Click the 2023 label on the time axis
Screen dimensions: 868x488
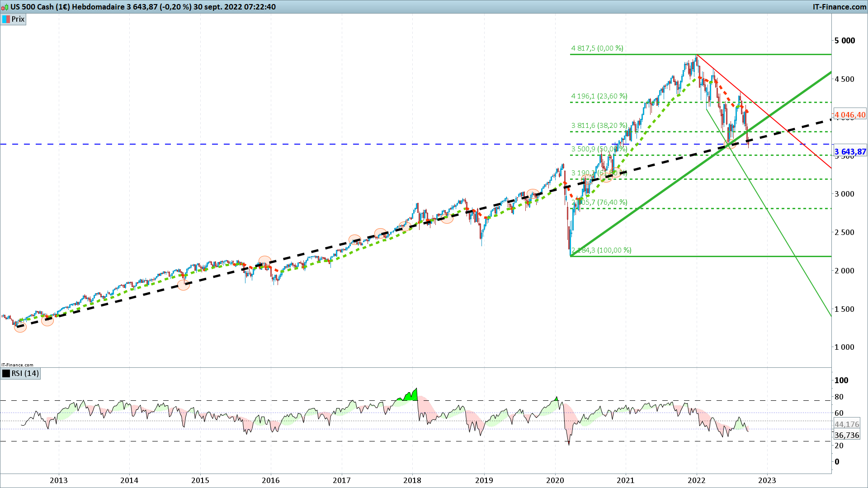pyautogui.click(x=767, y=480)
